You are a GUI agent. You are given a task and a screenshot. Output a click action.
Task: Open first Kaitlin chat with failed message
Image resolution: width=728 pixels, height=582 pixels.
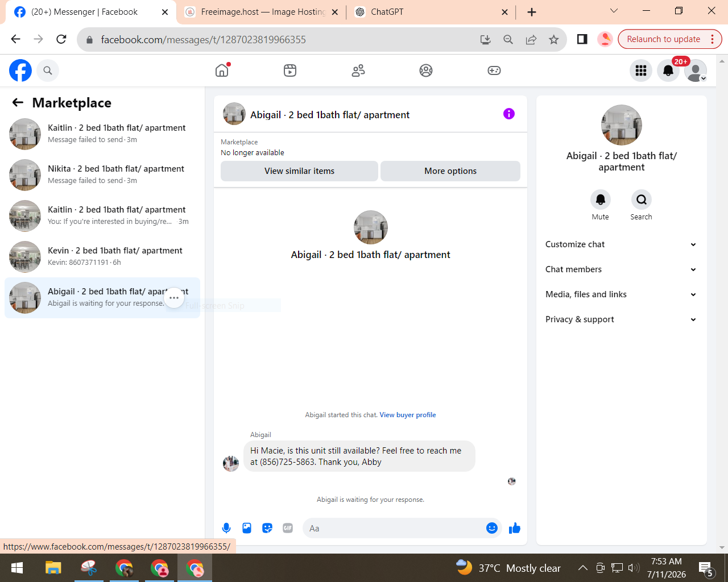(102, 134)
